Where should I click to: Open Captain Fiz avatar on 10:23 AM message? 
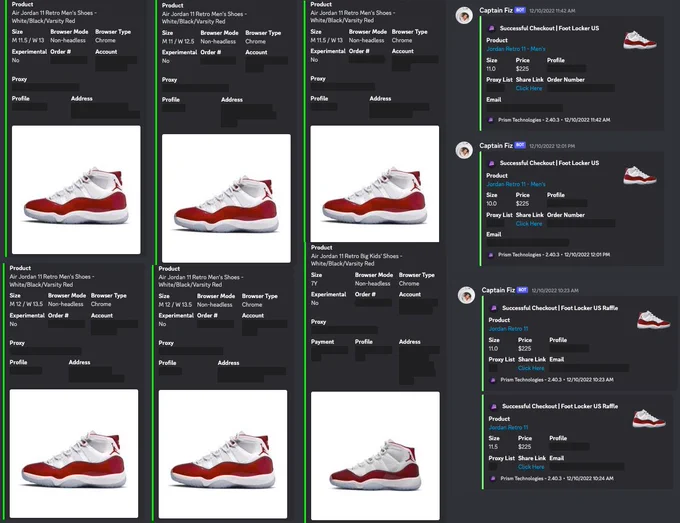pyautogui.click(x=466, y=295)
